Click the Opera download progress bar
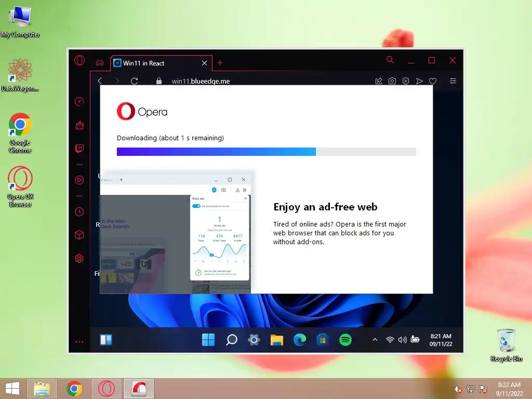 coord(267,152)
